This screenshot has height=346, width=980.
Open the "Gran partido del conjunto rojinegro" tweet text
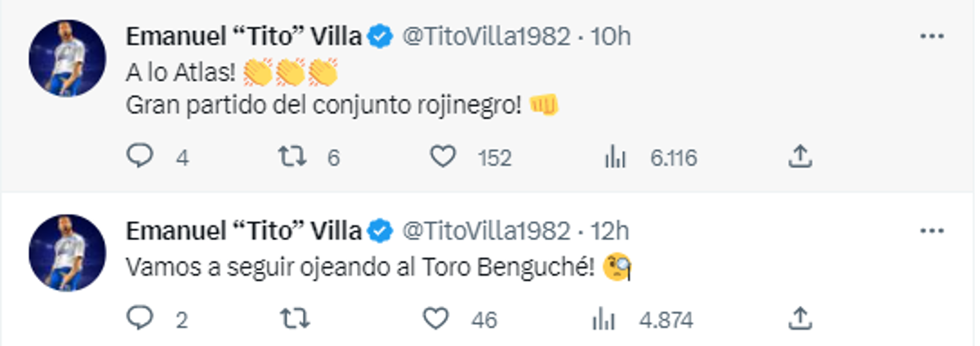coord(323,105)
